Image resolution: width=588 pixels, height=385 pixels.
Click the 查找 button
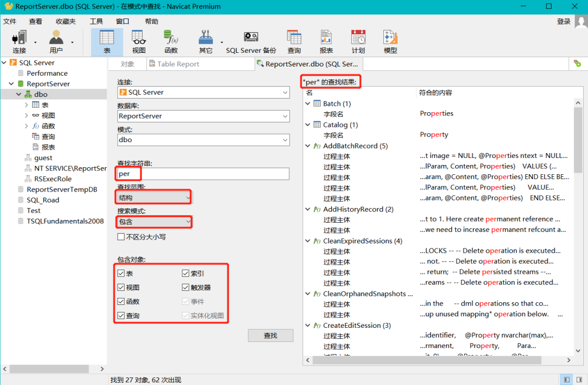271,335
